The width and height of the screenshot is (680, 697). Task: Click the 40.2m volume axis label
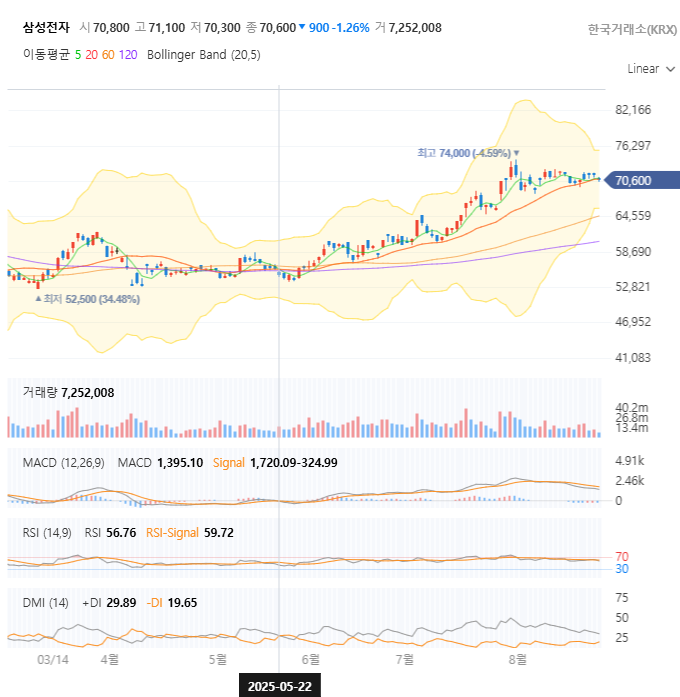pos(632,407)
